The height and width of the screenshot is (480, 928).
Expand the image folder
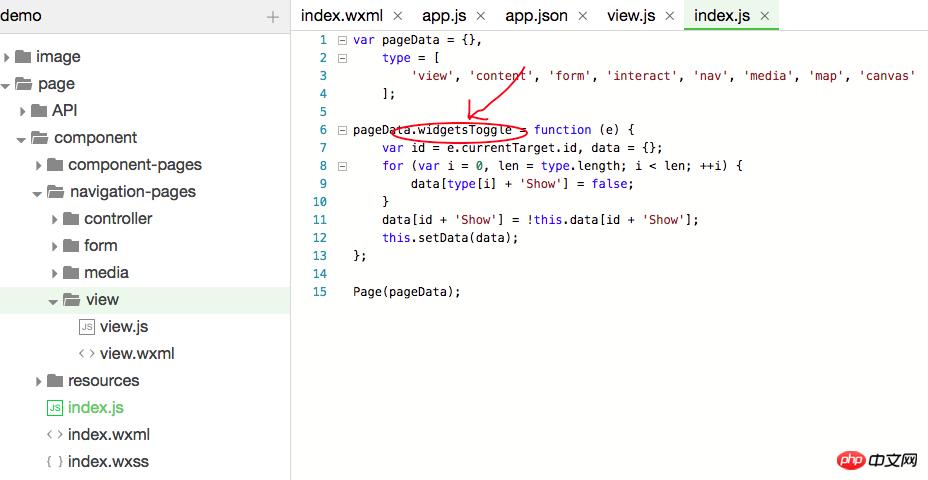(x=7, y=57)
